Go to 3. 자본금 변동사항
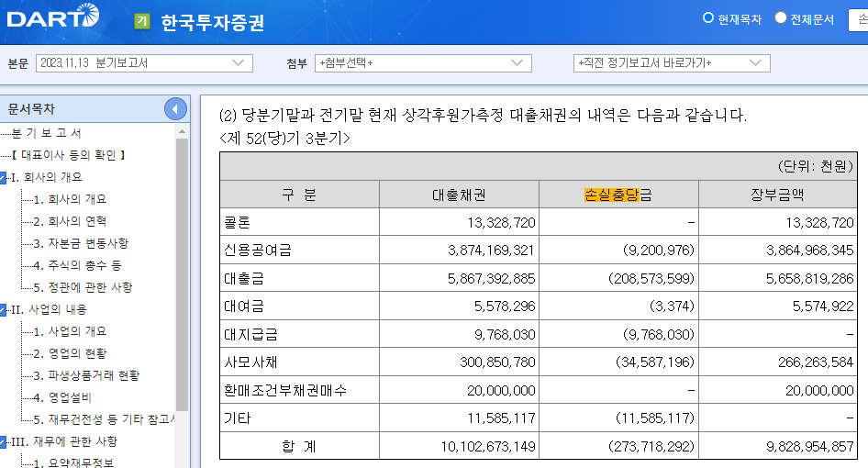The width and height of the screenshot is (868, 468). [81, 243]
